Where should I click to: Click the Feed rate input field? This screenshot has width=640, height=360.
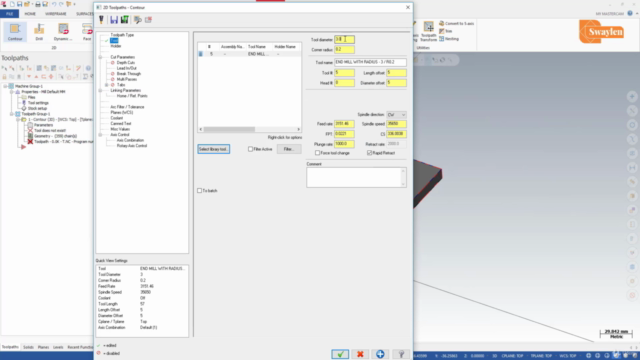[344, 124]
